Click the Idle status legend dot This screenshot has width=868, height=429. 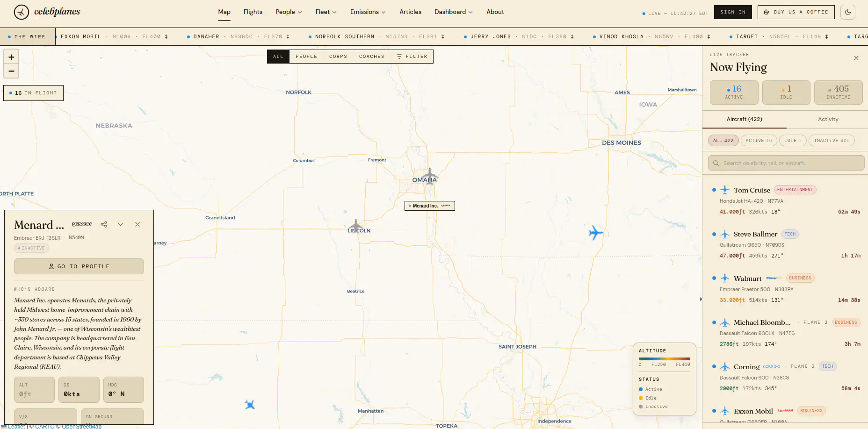(641, 398)
